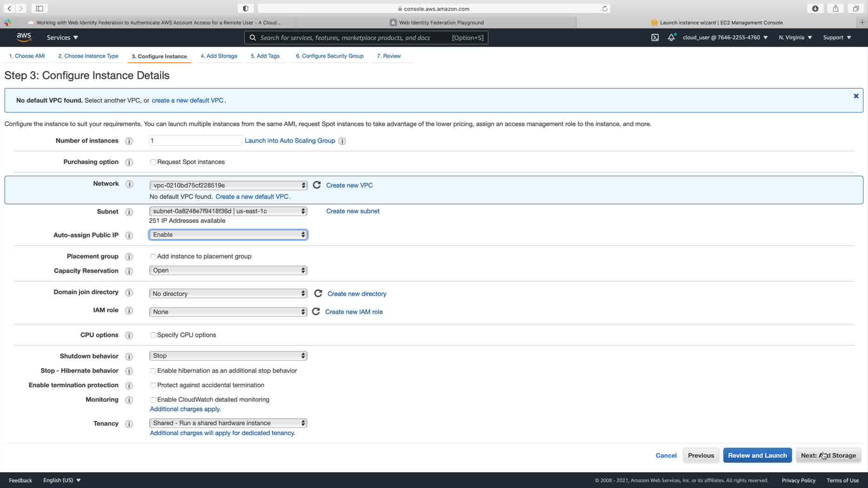Dismiss the No default VPC banner
The height and width of the screenshot is (488, 868).
tap(856, 96)
